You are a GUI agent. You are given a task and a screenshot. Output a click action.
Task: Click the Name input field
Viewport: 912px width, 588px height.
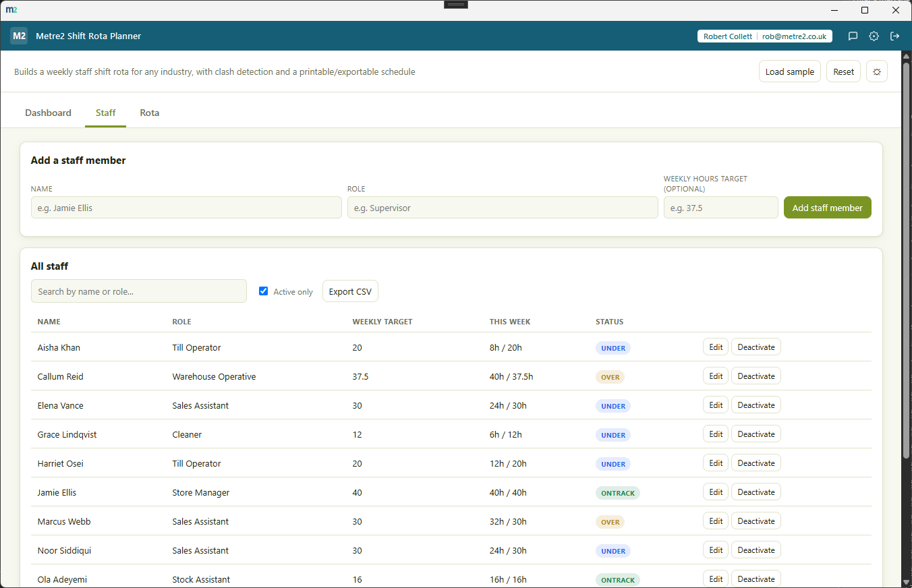coord(186,208)
